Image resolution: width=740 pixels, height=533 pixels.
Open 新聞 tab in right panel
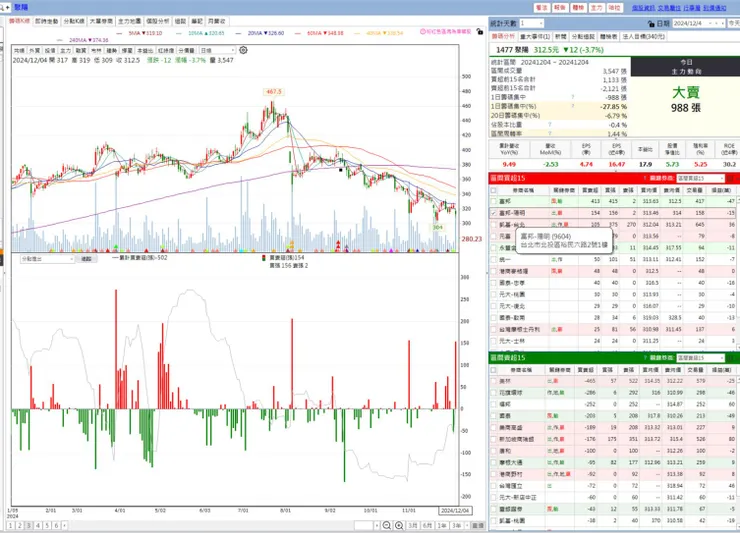(560, 36)
